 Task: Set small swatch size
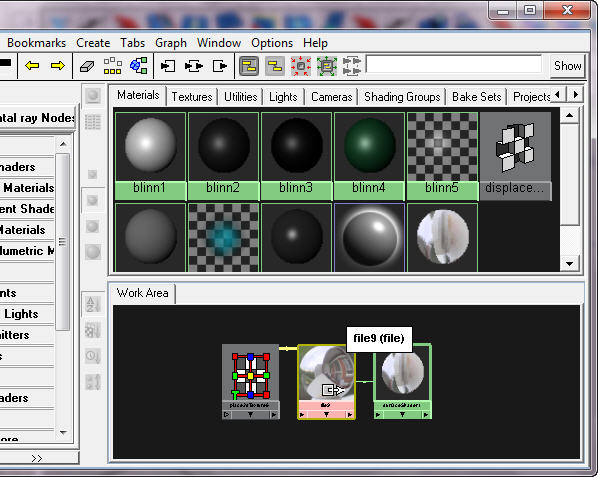coord(92,175)
